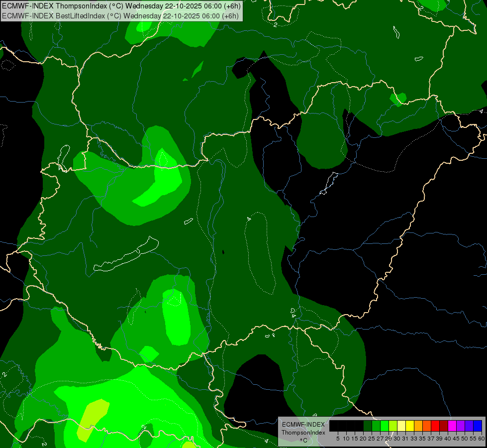Image resolution: width=487 pixels, height=448 pixels.
Task: Click the legend label 'ThompsonIndex'
Action: [x=303, y=433]
